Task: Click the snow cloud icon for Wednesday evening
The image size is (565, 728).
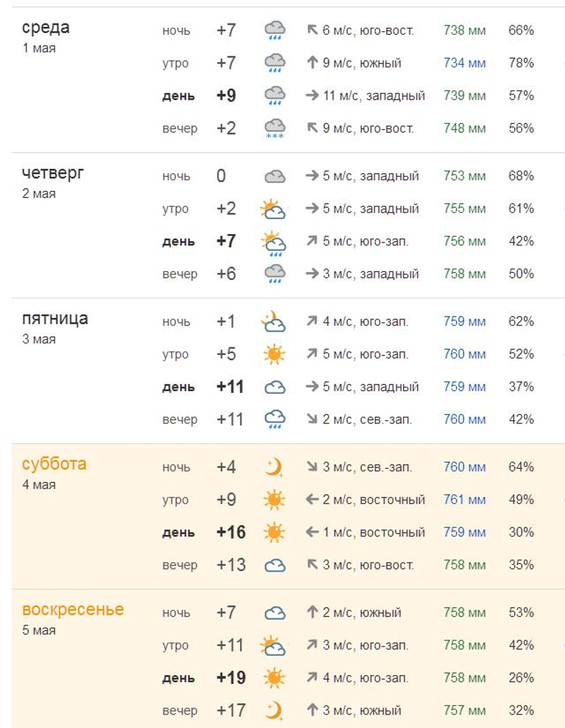Action: (274, 129)
